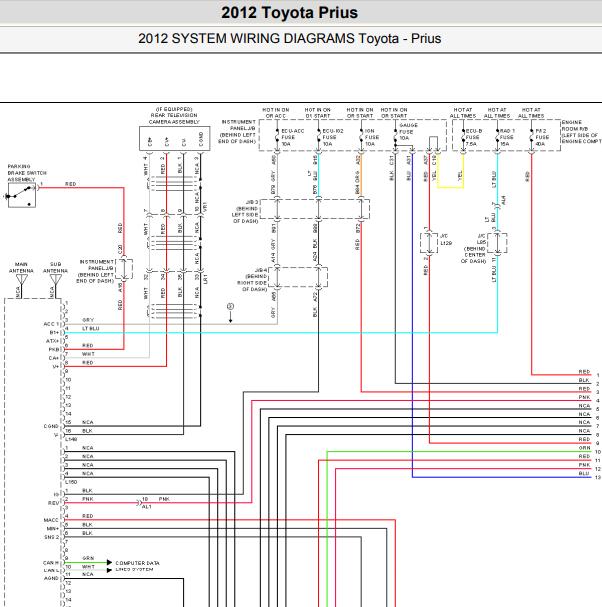
Task: Click the "J/C L95 (BEHIND CENTER OF DASH)" label
Action: (x=473, y=249)
